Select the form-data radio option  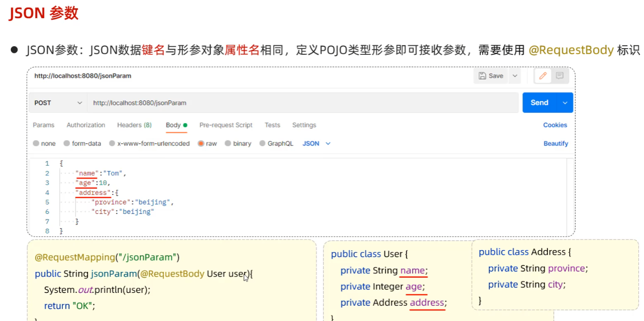coord(67,143)
